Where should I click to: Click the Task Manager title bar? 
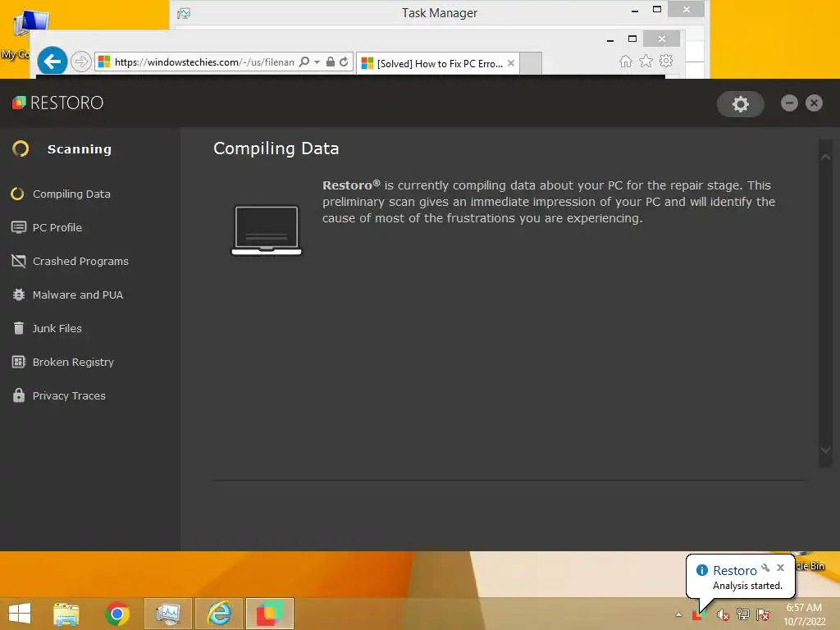point(440,12)
